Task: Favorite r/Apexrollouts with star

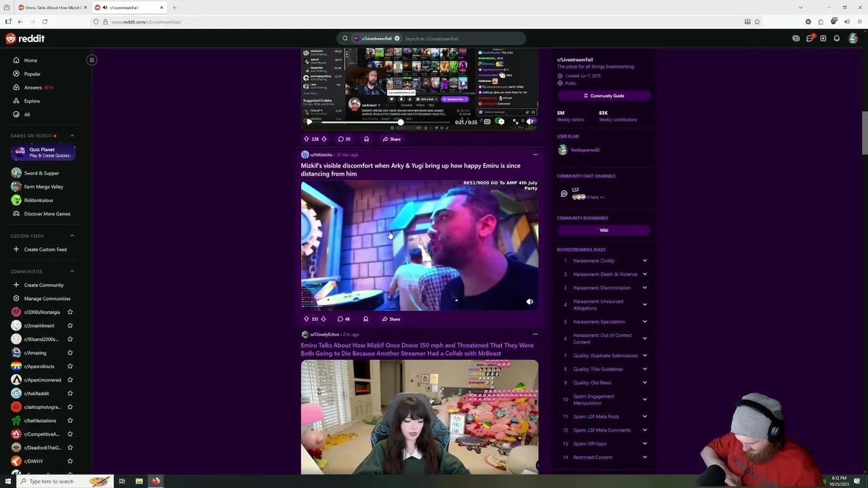Action: pyautogui.click(x=70, y=366)
